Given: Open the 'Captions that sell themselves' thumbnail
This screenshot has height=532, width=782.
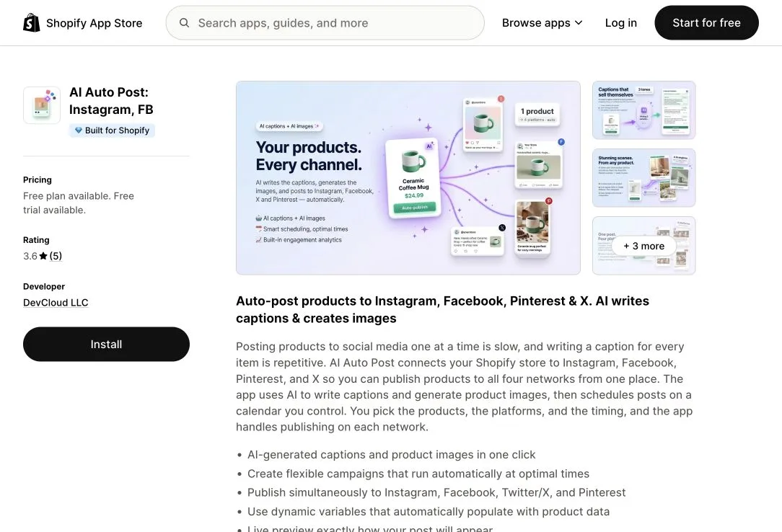Looking at the screenshot, I should tap(644, 110).
